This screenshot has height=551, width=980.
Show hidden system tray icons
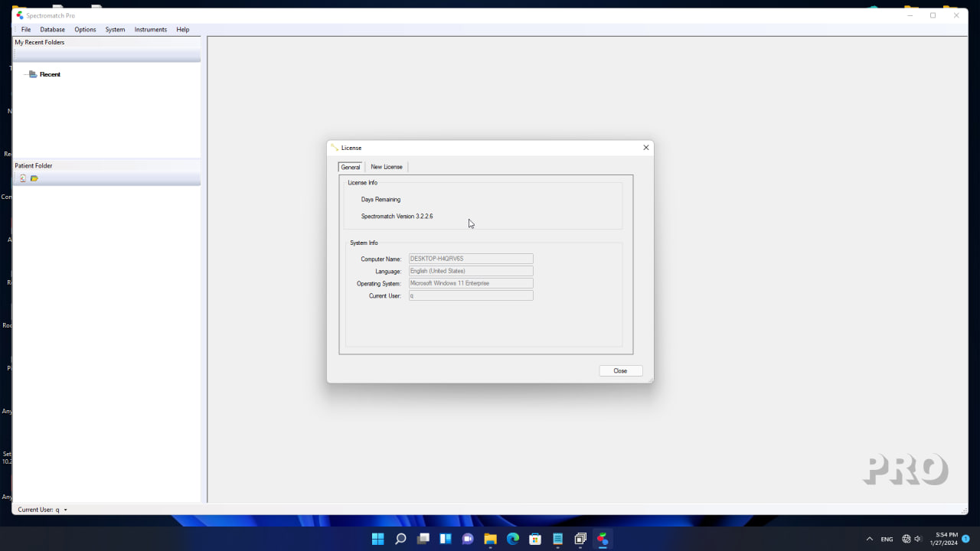(869, 539)
